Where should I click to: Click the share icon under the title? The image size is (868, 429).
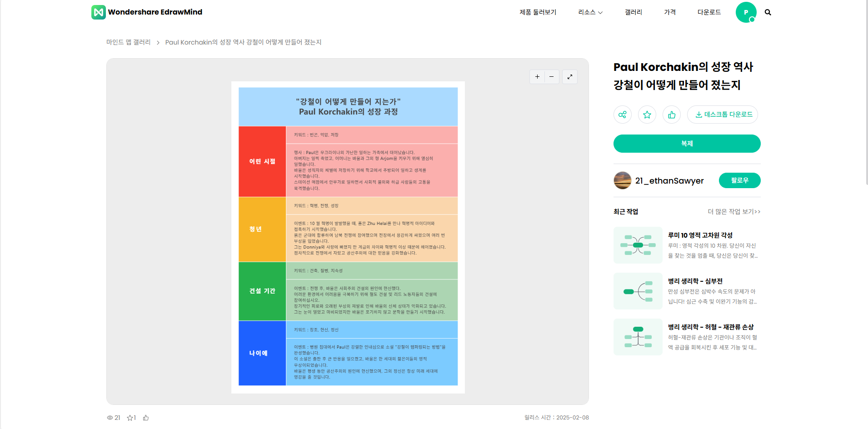[x=623, y=115]
